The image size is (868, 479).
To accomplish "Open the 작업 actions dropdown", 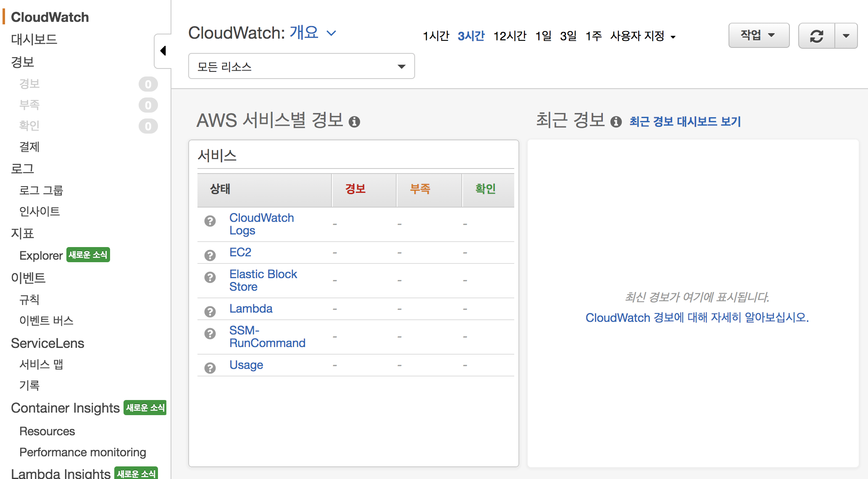I will pyautogui.click(x=759, y=35).
